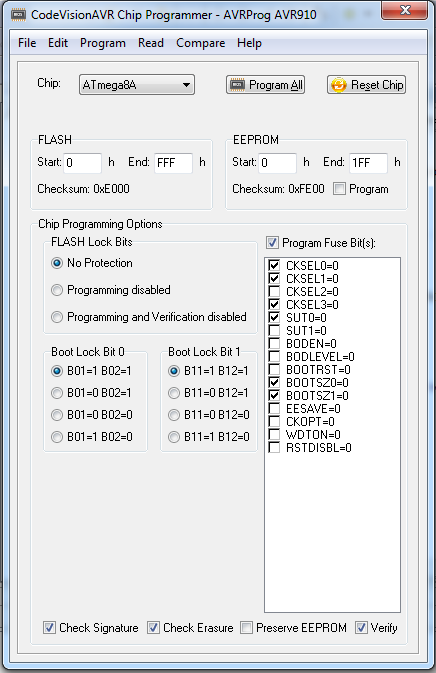Uncheck the CKSEL3=0 fuse bit

(x=274, y=304)
